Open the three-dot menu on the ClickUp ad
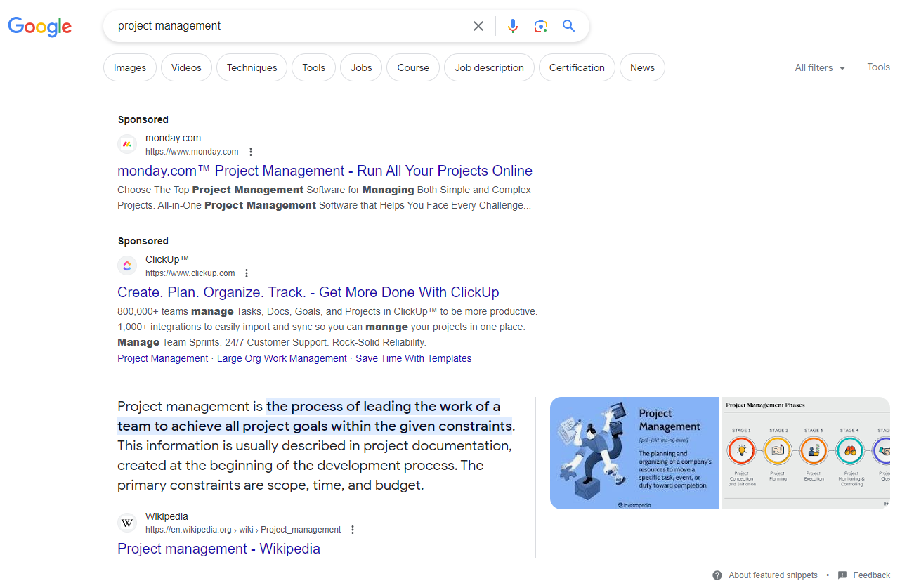The height and width of the screenshot is (588, 914). pos(247,273)
